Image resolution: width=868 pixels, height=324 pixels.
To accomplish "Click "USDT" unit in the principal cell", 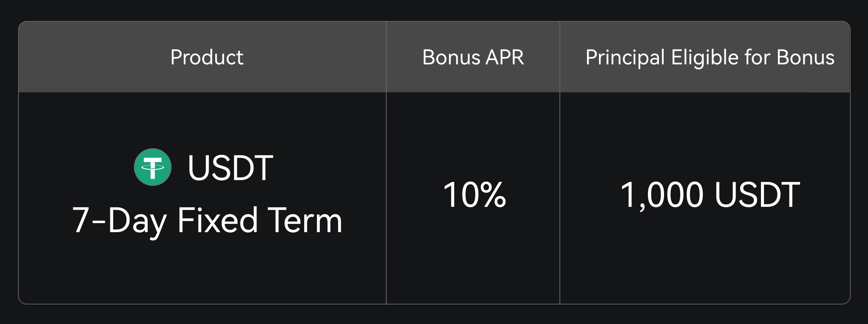I will (x=757, y=195).
